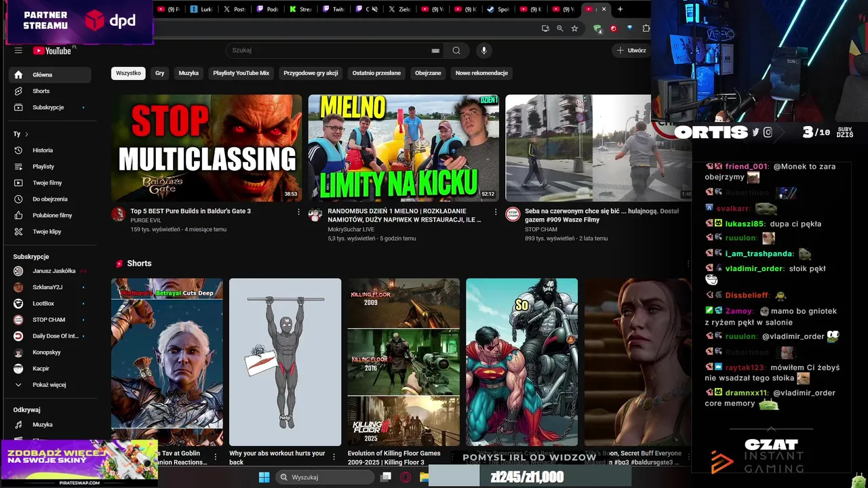Expand the Ty section chevron
The image size is (868, 488).
pyautogui.click(x=26, y=134)
